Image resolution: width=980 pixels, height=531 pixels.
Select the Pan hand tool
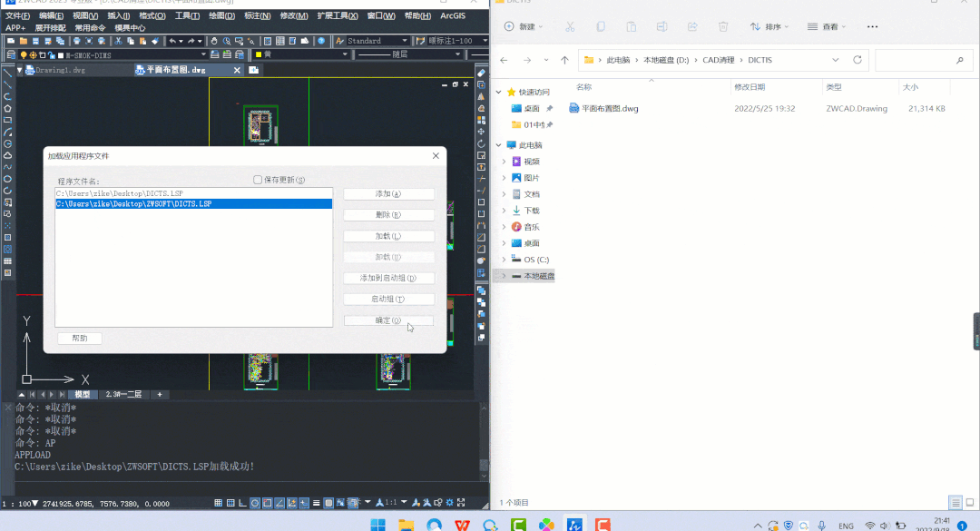point(214,41)
